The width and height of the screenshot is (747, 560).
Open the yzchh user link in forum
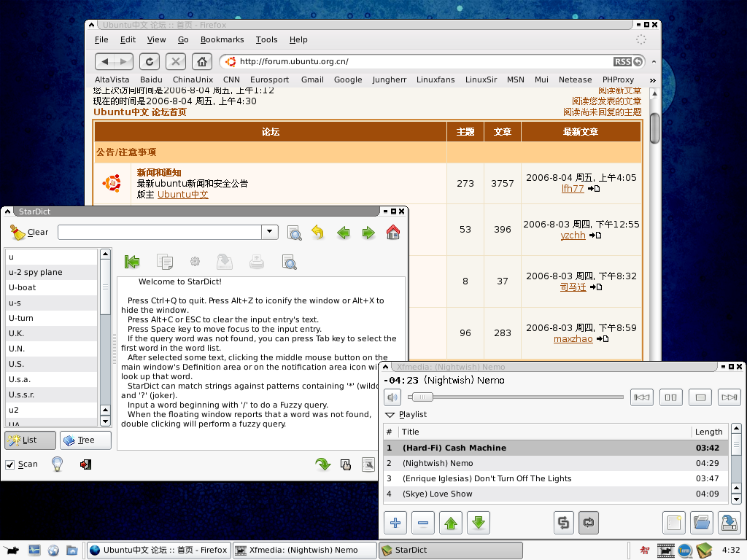(x=573, y=236)
